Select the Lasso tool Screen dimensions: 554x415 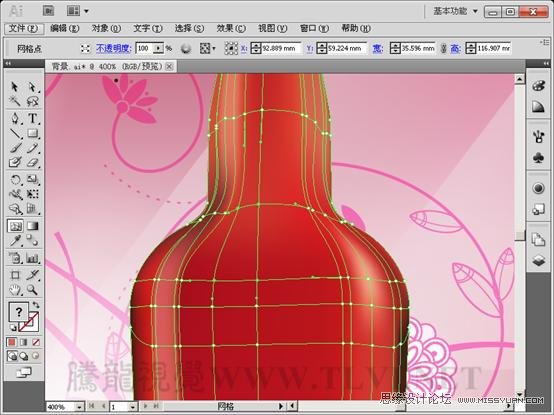click(32, 102)
